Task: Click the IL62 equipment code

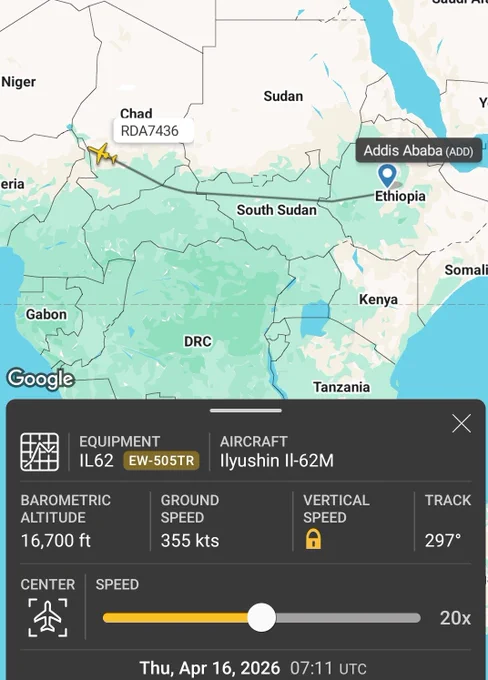Action: pos(96,461)
